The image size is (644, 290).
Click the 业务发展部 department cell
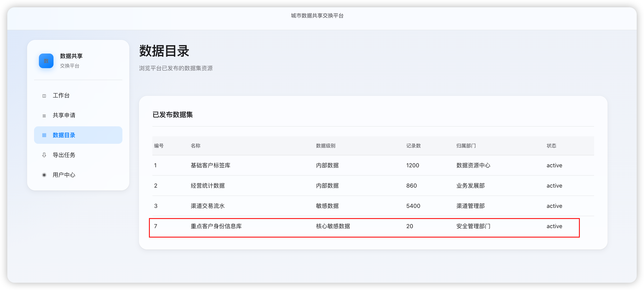[x=471, y=186]
